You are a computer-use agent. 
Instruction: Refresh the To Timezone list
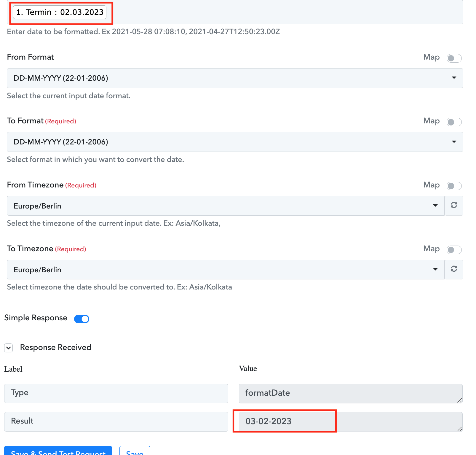click(x=453, y=269)
